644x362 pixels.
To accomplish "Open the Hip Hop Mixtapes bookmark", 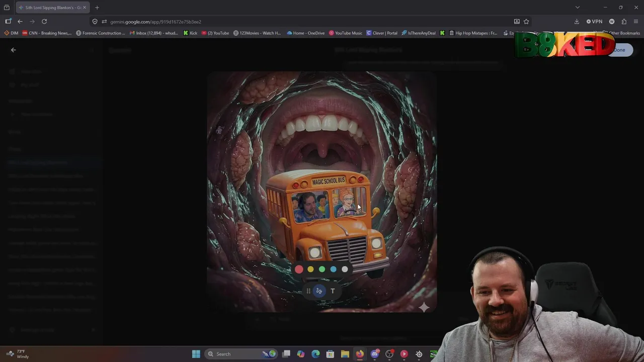I will pyautogui.click(x=473, y=33).
